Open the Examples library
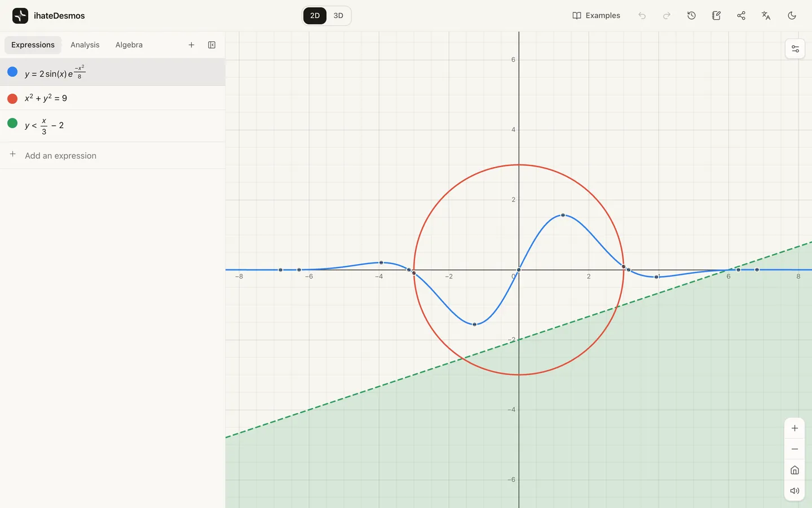The image size is (812, 508). coord(596,16)
